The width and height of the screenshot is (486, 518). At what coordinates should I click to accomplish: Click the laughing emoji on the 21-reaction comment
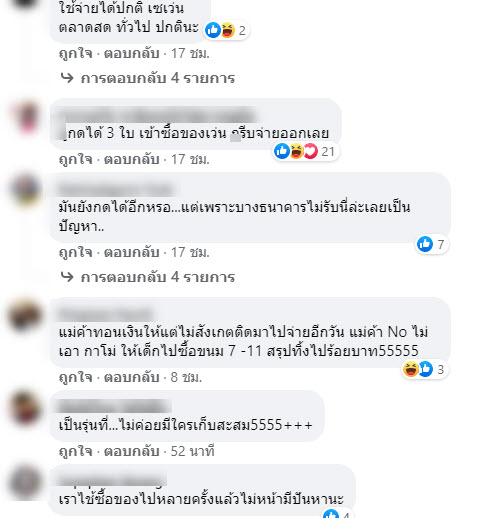(296, 151)
